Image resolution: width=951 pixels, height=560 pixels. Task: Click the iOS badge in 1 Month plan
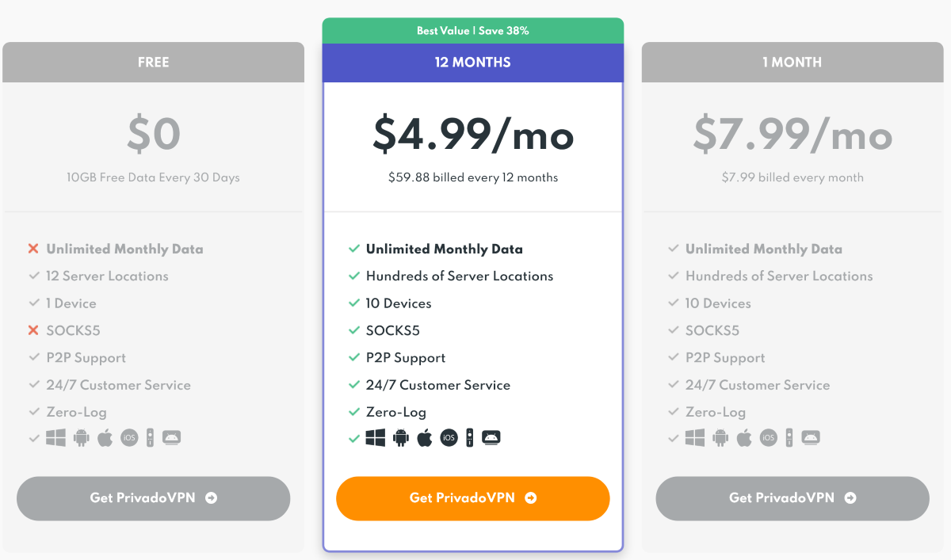pyautogui.click(x=768, y=437)
